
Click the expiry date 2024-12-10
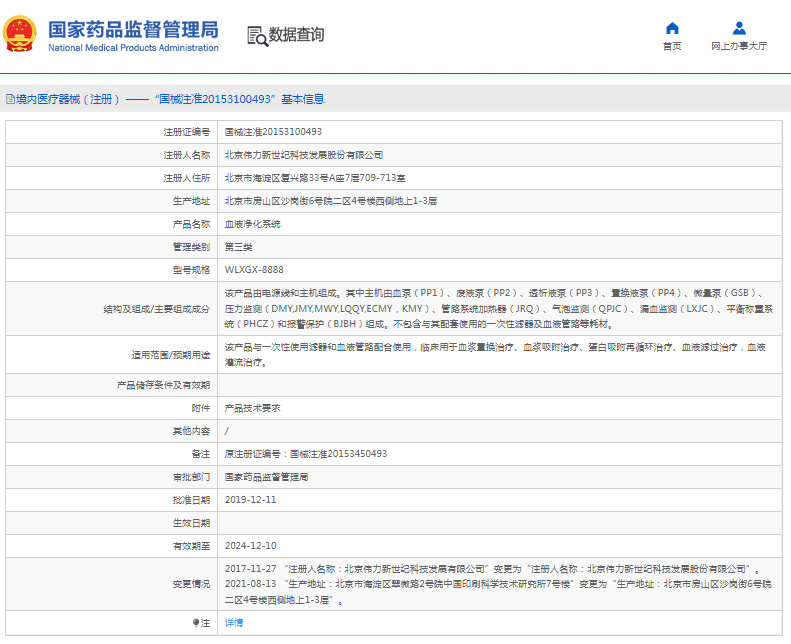pos(250,546)
